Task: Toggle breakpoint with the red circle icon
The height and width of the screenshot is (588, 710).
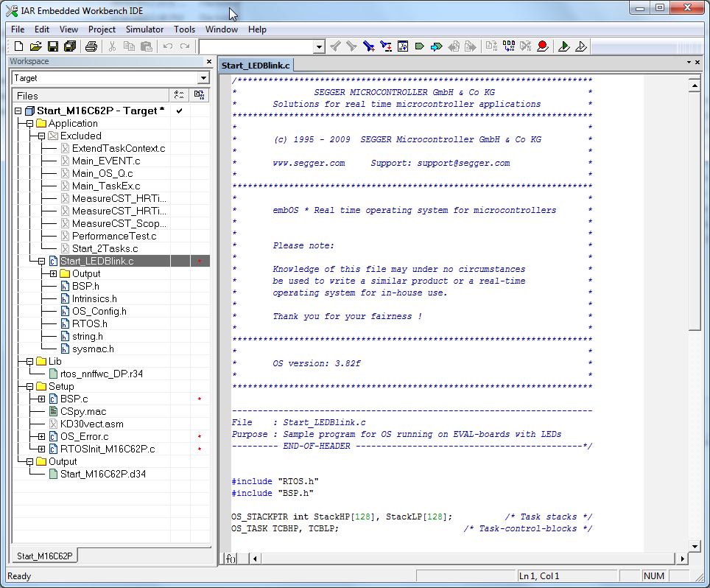Action: pos(542,46)
